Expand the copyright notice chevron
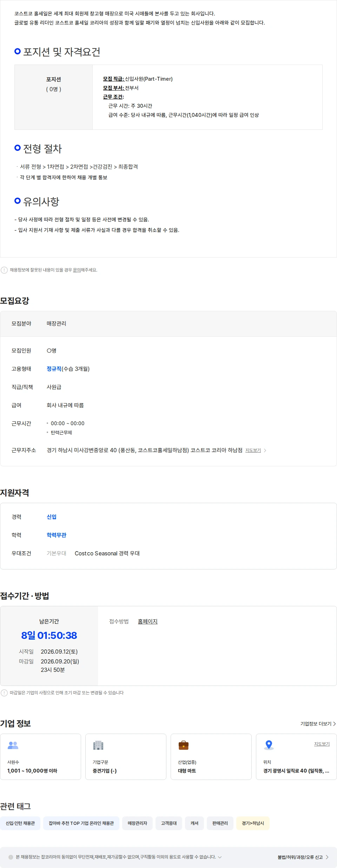This screenshot has height=868, width=337. coord(220,857)
